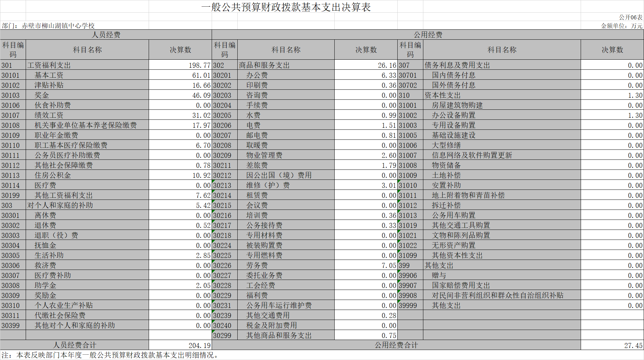Select the 助学金 cell
The width and height of the screenshot is (644, 360).
tap(87, 285)
